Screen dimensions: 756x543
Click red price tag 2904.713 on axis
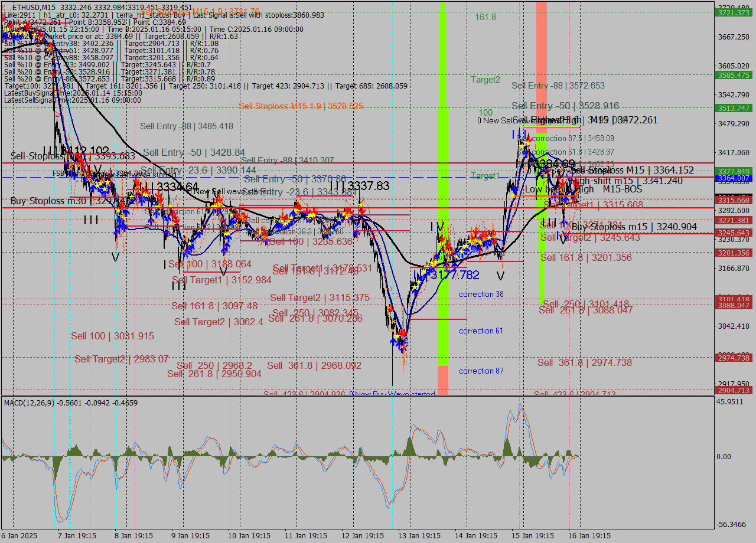tap(733, 390)
